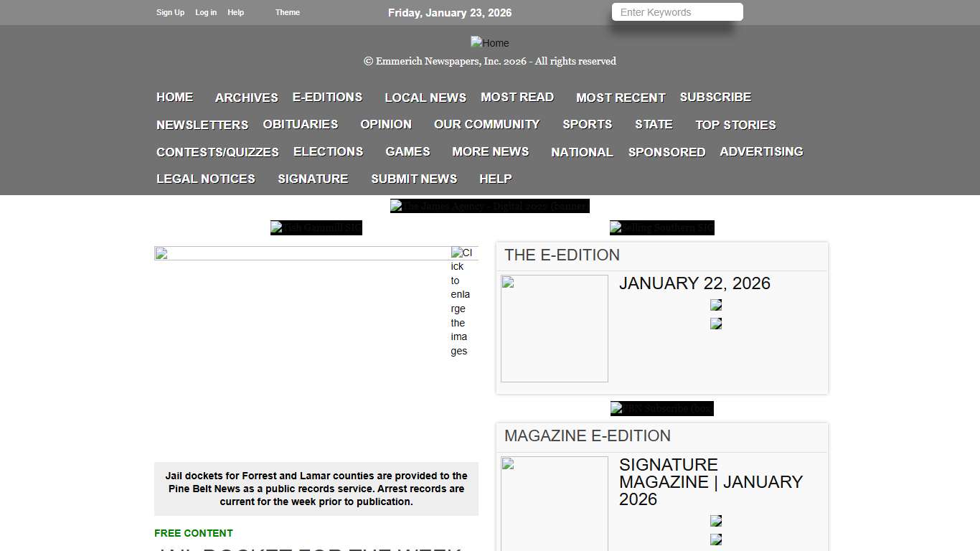Viewport: 980px width, 551px height.
Task: Click the download icon under January 22 e-edition
Action: click(715, 323)
